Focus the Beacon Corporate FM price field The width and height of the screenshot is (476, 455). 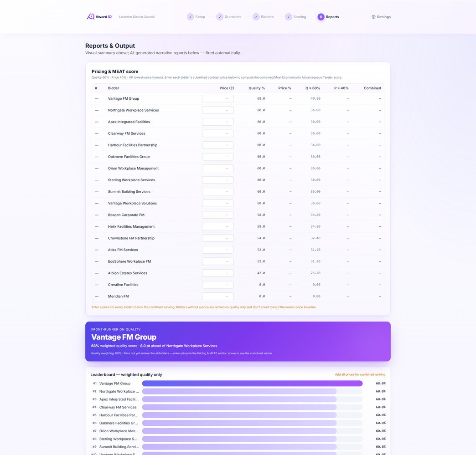pyautogui.click(x=218, y=215)
